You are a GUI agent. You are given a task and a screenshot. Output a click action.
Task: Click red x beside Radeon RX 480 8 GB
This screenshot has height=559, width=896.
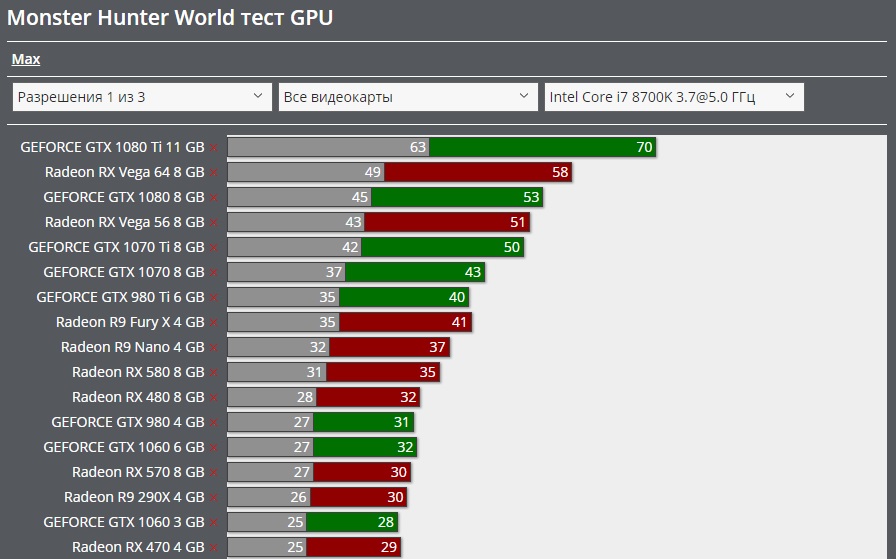click(x=214, y=398)
